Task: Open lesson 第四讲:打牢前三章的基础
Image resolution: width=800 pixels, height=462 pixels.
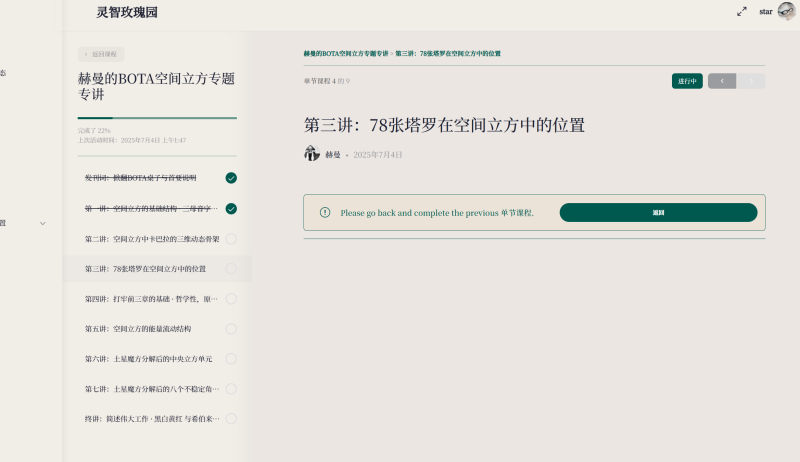Action: (x=151, y=299)
